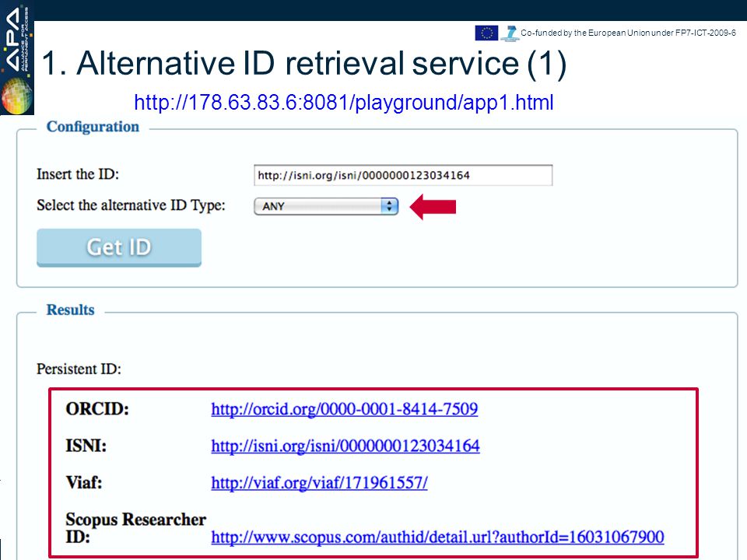Click the 'Select the alternative ID Type:' label

[x=131, y=205]
